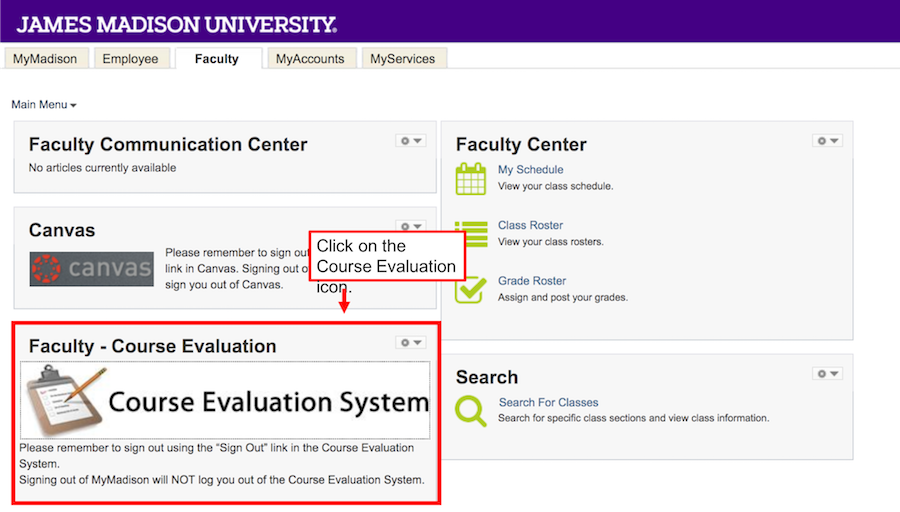Image resolution: width=900 pixels, height=512 pixels.
Task: Open the My Schedule link
Action: [x=531, y=170]
